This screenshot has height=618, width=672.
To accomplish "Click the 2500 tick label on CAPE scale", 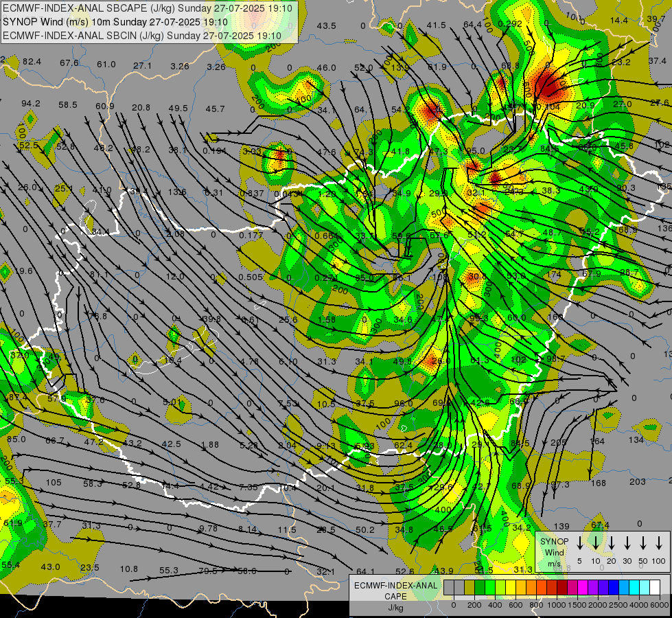I will pos(618,605).
